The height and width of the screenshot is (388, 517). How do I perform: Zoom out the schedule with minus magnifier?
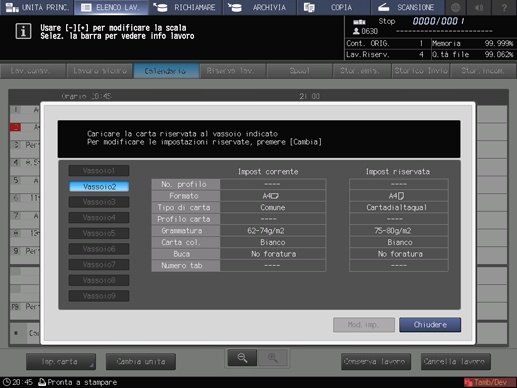242,358
